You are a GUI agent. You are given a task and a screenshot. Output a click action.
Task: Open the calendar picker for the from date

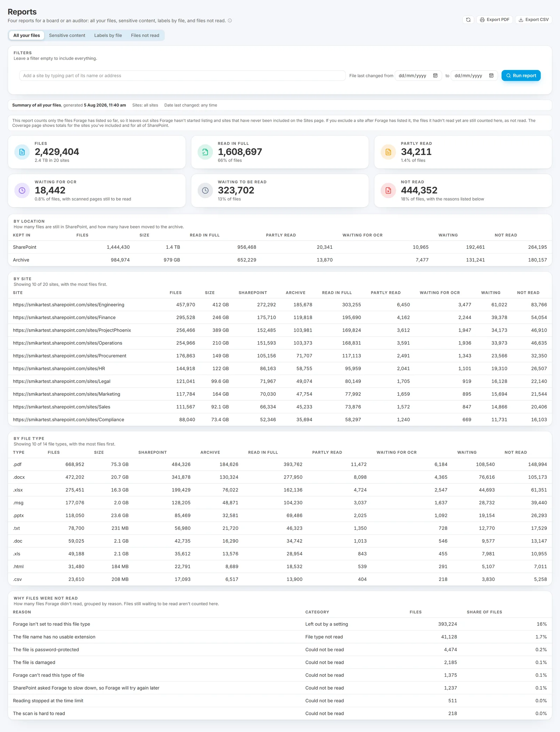[435, 76]
